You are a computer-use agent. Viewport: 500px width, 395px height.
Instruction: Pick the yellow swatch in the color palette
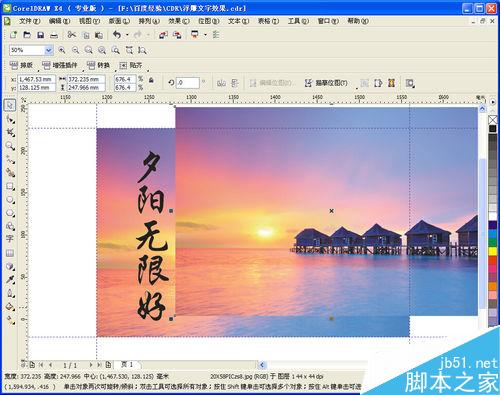pos(493,251)
